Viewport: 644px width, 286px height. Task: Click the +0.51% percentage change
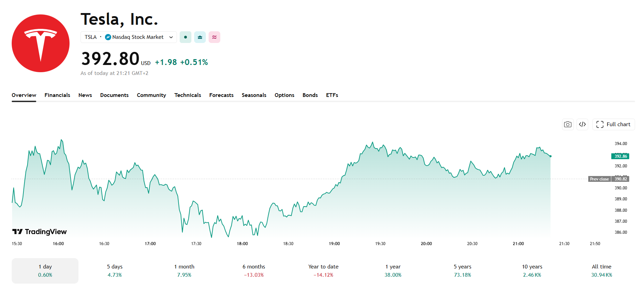coord(194,62)
